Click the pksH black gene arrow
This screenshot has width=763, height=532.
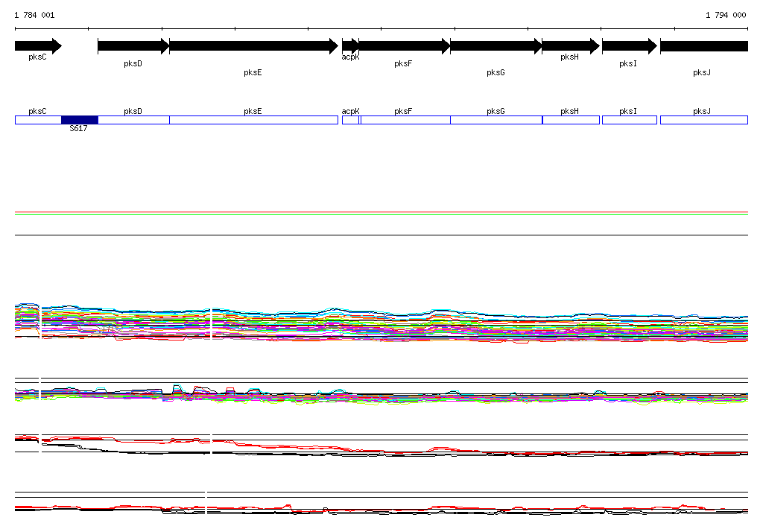571,46
